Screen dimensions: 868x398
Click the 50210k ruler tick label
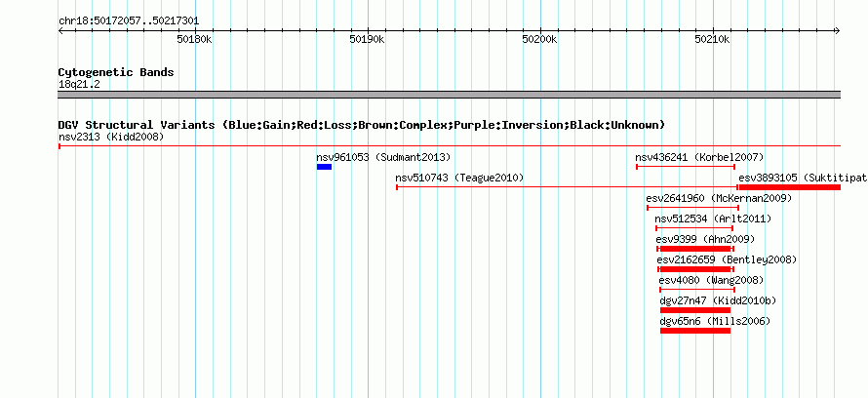pos(713,40)
